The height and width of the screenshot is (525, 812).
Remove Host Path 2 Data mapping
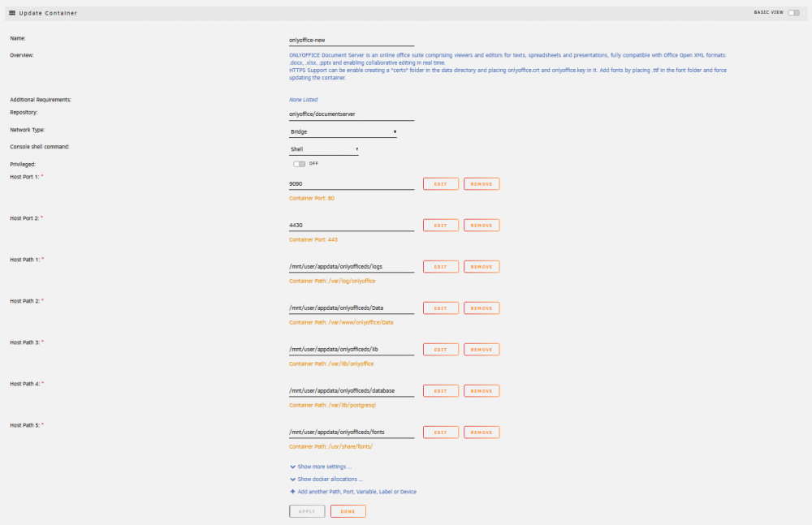pos(482,308)
